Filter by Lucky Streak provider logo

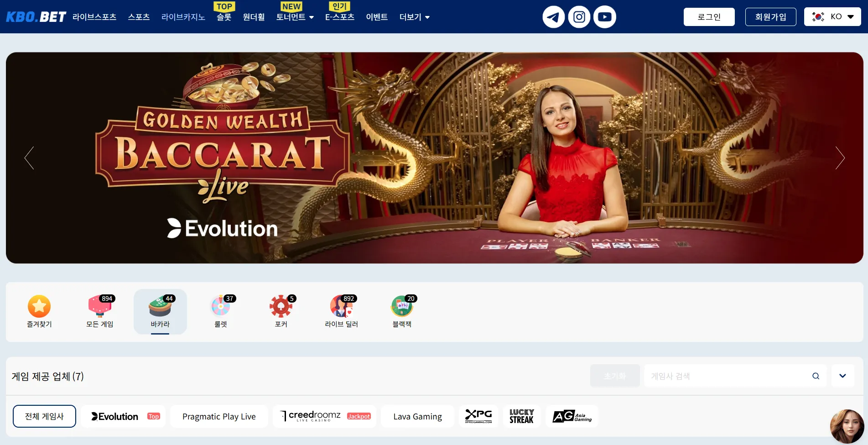click(x=521, y=416)
